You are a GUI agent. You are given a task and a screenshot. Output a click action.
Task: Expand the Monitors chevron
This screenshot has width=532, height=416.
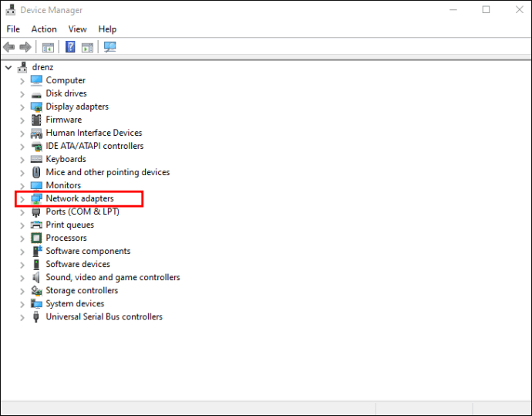[22, 186]
